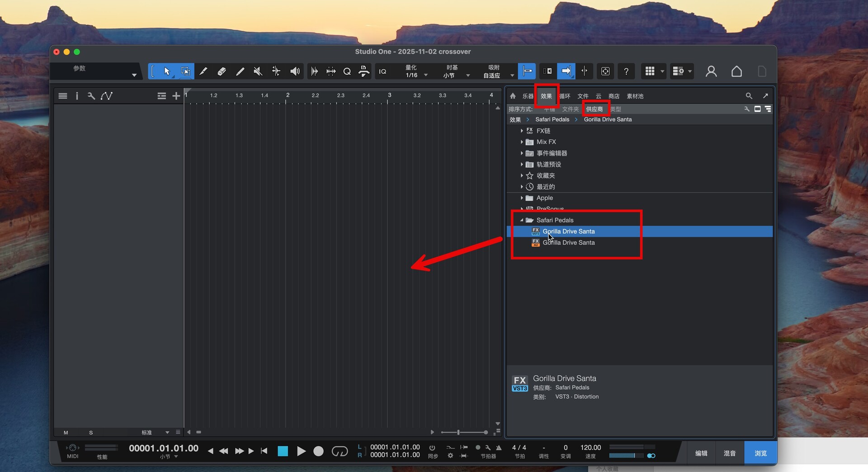The height and width of the screenshot is (472, 868).
Task: Select the AU Gorilla Drive Santa plugin
Action: coord(568,243)
